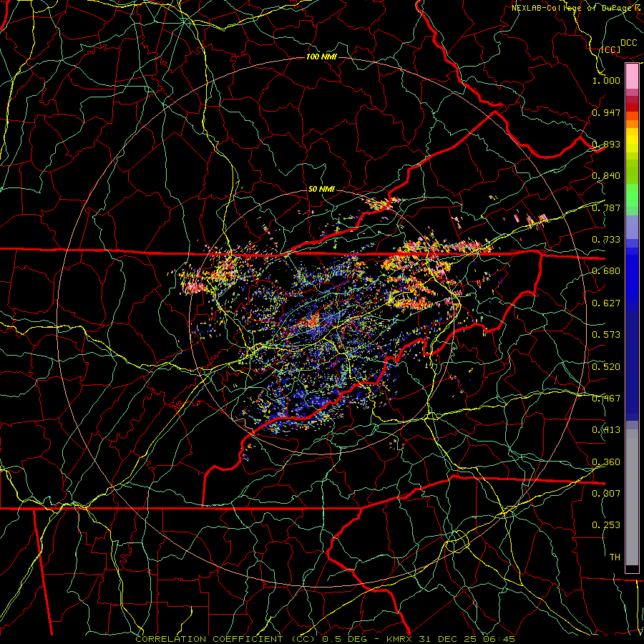This screenshot has height=644, width=644.
Task: Select the 0.893 legend value
Action: [x=606, y=144]
